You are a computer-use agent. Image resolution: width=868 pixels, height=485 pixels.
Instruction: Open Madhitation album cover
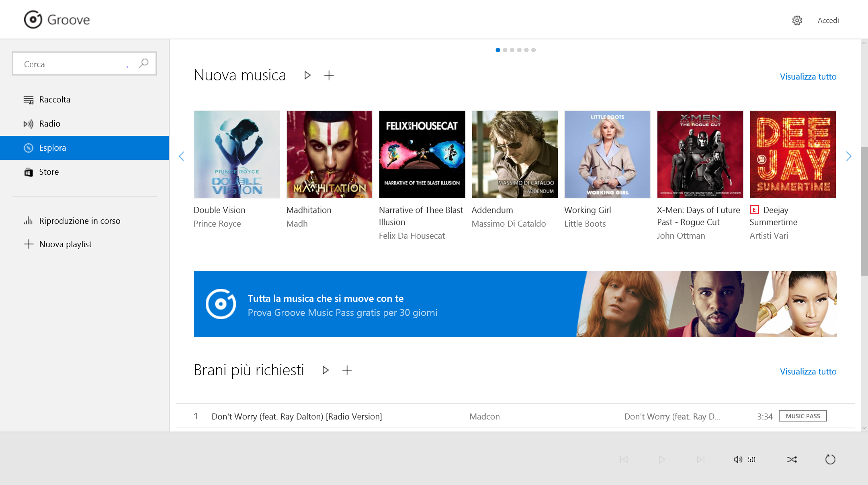point(330,155)
